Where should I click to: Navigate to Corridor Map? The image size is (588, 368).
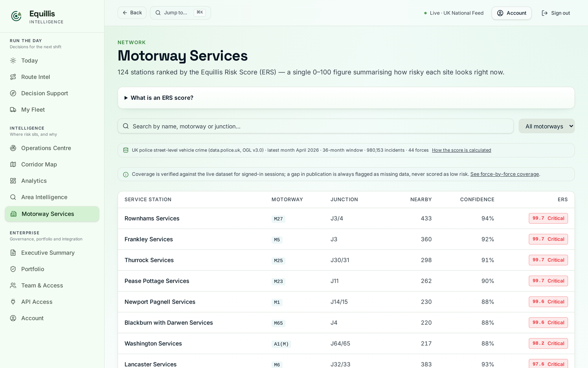click(52, 164)
